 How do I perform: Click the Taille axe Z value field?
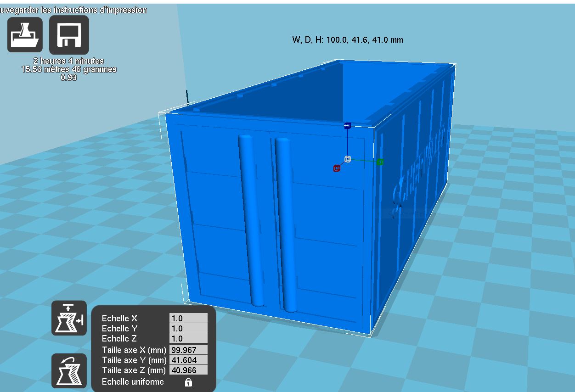(x=188, y=370)
